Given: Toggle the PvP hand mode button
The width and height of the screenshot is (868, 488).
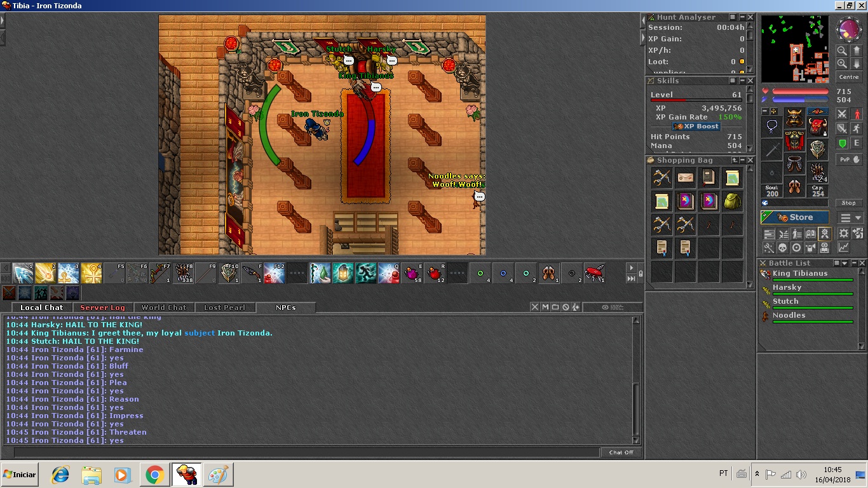Looking at the screenshot, I should [x=849, y=159].
